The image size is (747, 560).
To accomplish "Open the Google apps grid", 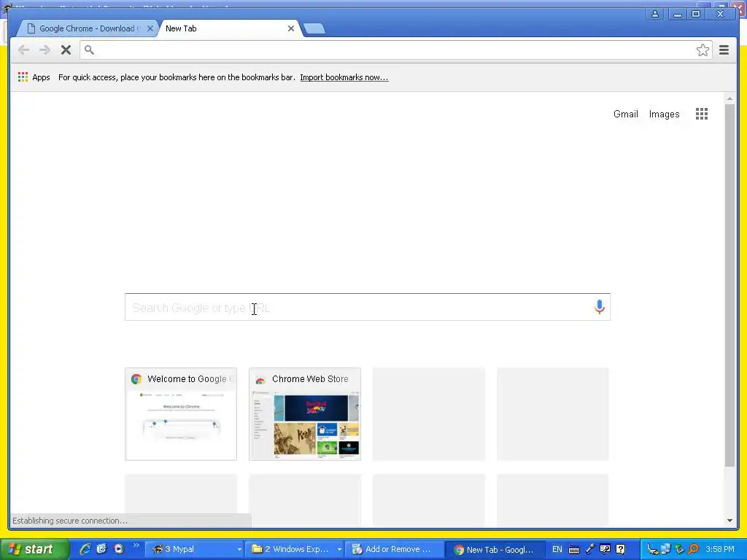I will [x=701, y=114].
